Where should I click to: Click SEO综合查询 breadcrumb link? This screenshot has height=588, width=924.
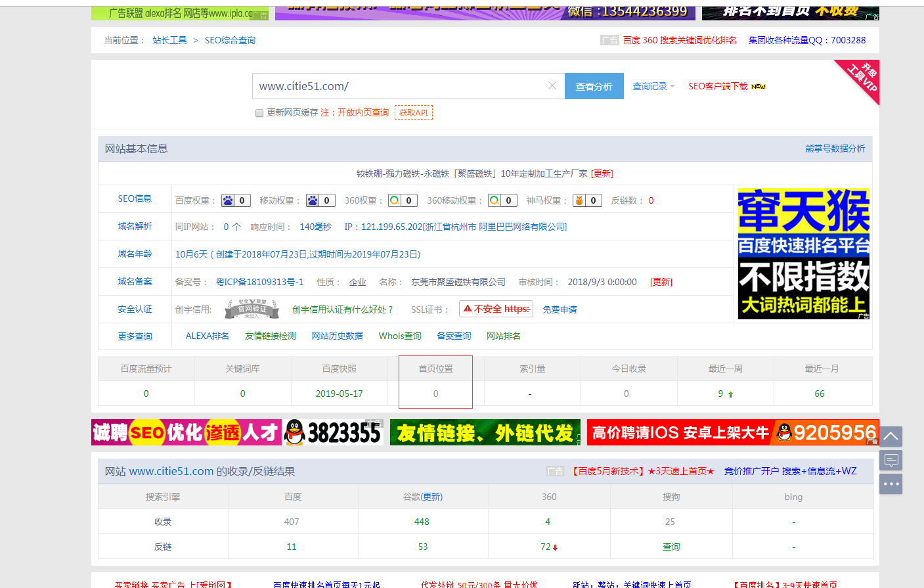coord(230,40)
